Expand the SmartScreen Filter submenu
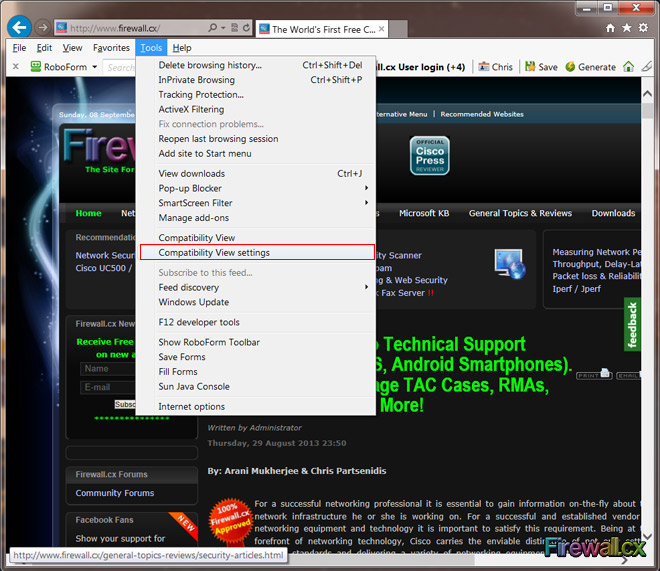The image size is (660, 571). coord(257,203)
